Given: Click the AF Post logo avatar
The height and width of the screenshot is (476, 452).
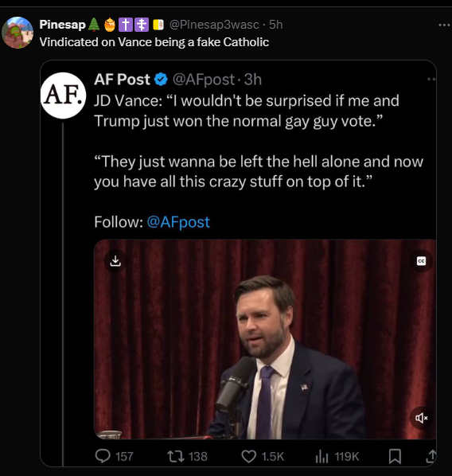Looking at the screenshot, I should (63, 95).
